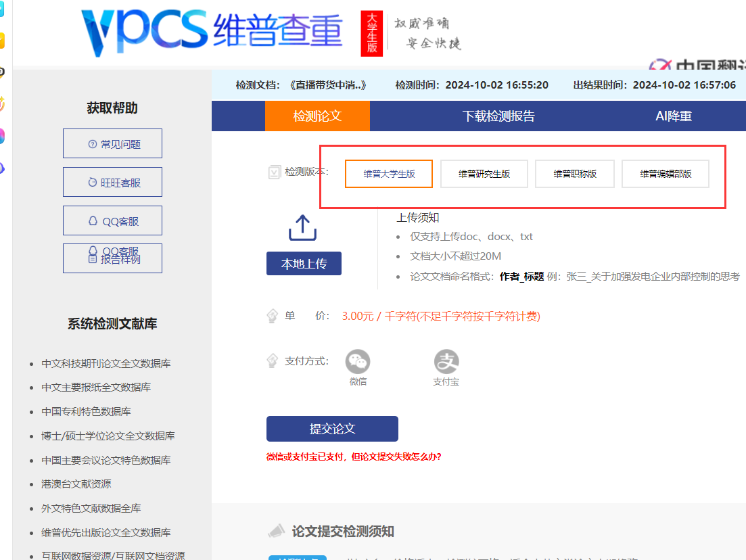
Task: Click the 系统检测文献库 heading
Action: click(112, 324)
